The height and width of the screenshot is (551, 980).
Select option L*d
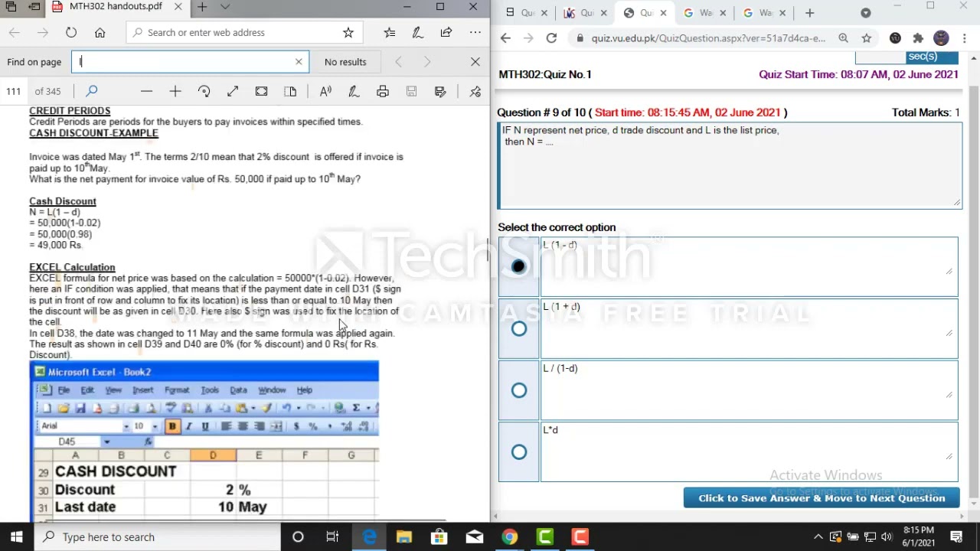pyautogui.click(x=518, y=452)
